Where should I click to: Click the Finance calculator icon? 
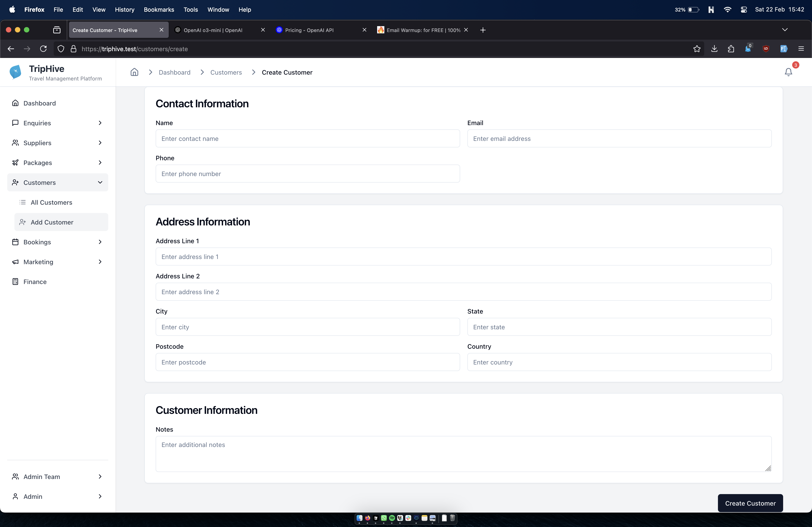[x=15, y=281]
